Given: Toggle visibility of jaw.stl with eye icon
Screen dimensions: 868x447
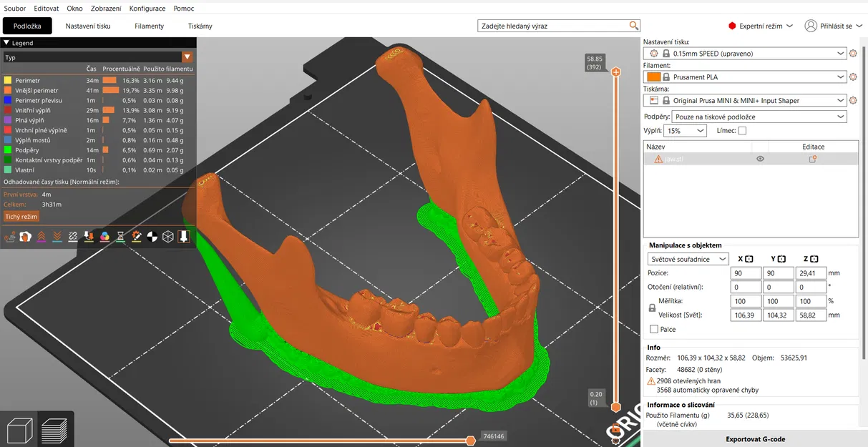Looking at the screenshot, I should click(x=760, y=158).
